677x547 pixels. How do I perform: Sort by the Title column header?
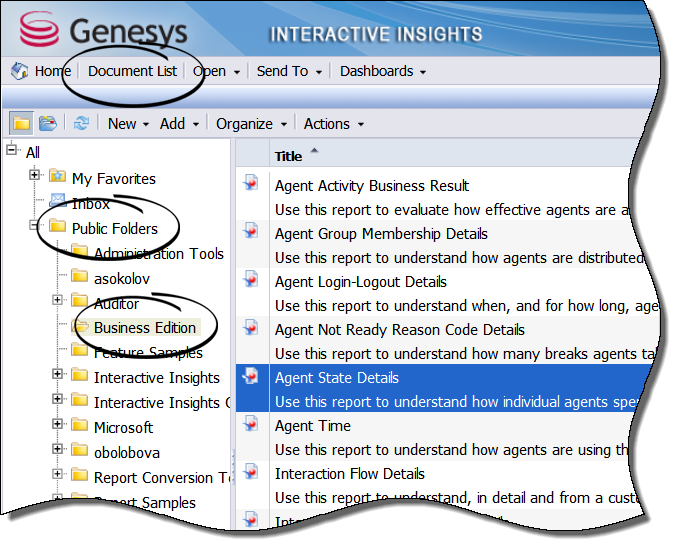(x=288, y=156)
